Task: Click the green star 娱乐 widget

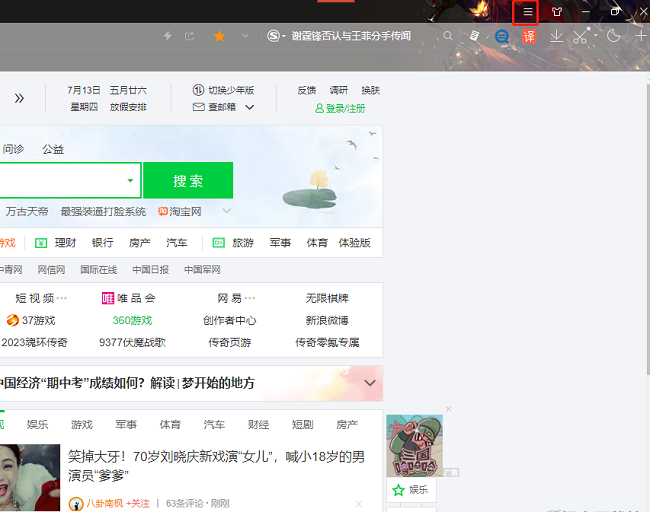Action: click(411, 490)
